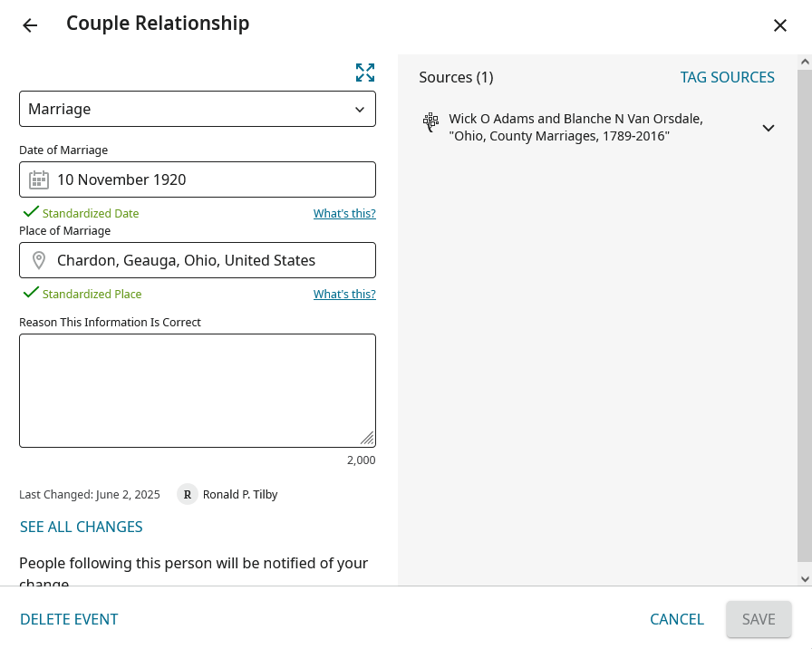812x649 pixels.
Task: Close the Couple Relationship dialog
Action: (779, 25)
